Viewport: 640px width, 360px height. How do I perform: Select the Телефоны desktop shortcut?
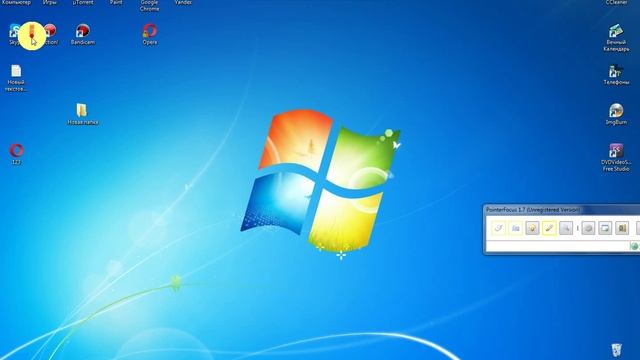[616, 75]
